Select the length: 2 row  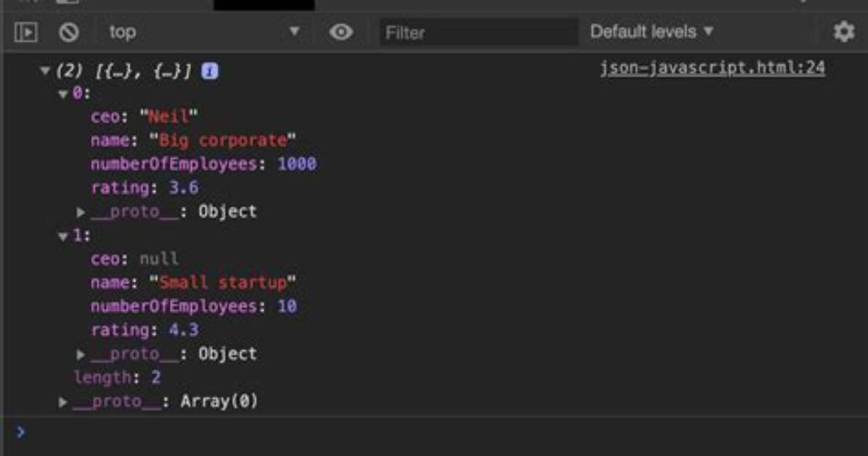tap(117, 378)
